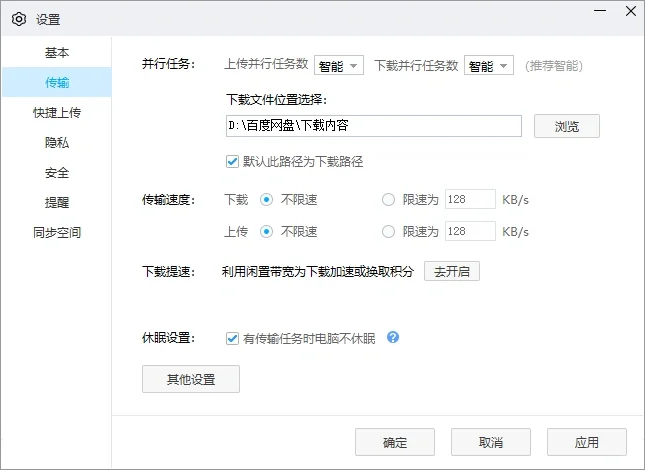
Task: Click the 应用 button
Action: tap(587, 442)
